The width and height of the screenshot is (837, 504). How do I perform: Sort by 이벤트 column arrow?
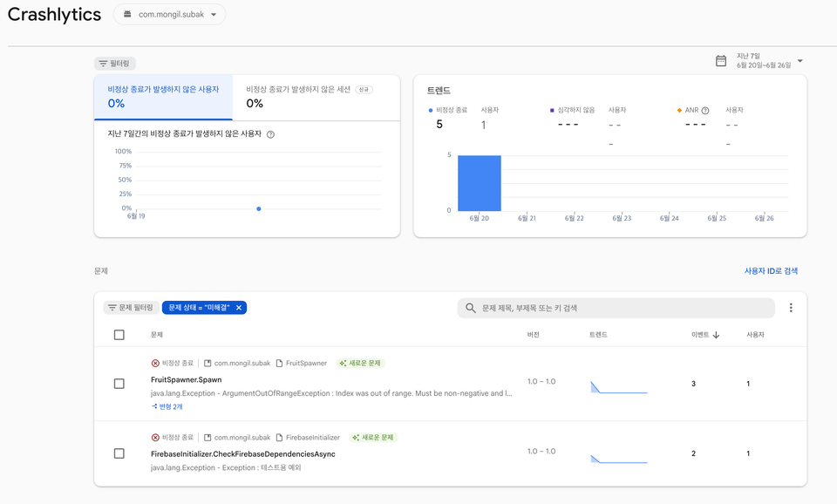716,335
